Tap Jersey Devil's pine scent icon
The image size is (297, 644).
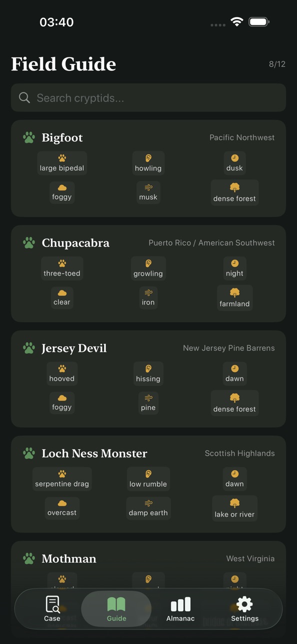[148, 398]
